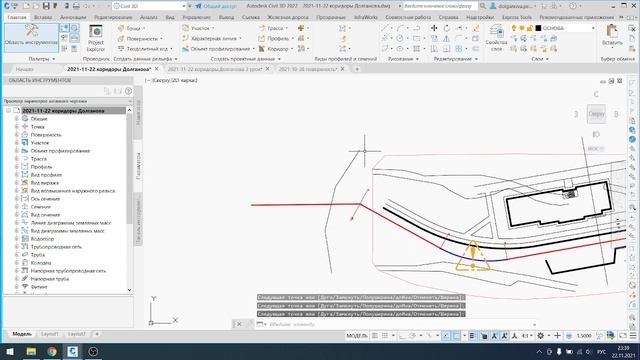Toggle layer on/off lightbulb for ОСНОВА
Screen dimensions: 640x360
click(x=514, y=28)
